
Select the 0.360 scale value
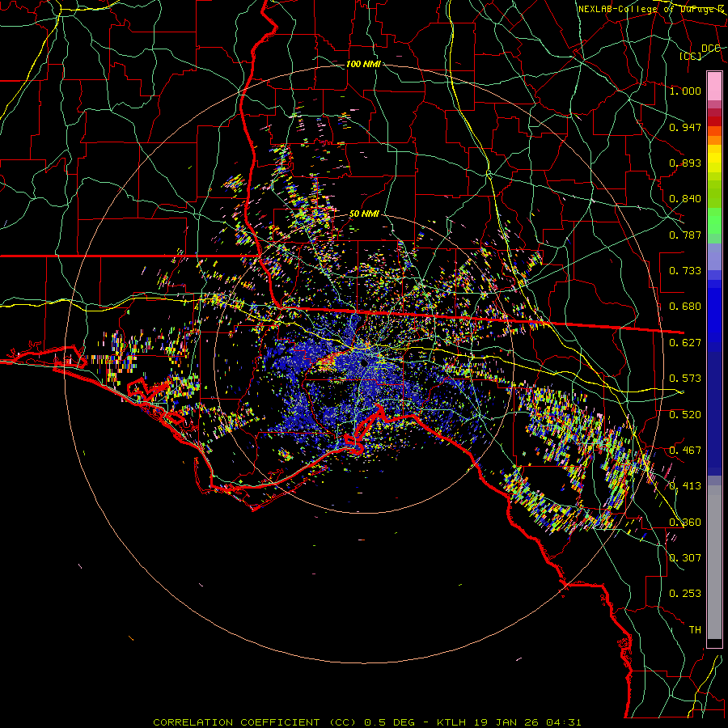685,523
